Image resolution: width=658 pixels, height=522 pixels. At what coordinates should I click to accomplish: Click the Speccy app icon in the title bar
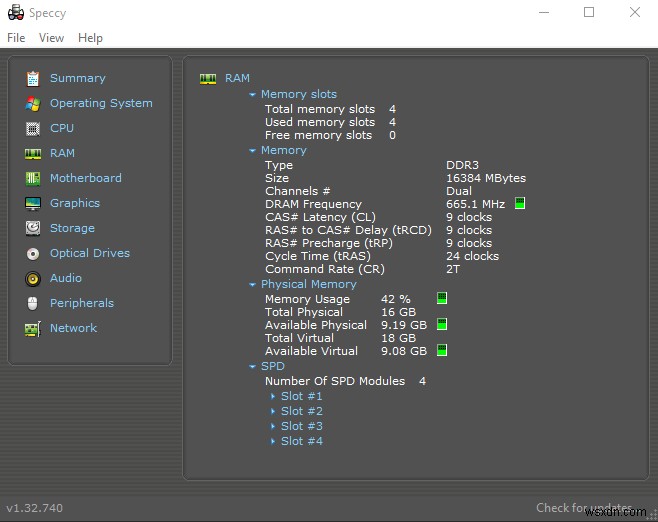coord(16,13)
